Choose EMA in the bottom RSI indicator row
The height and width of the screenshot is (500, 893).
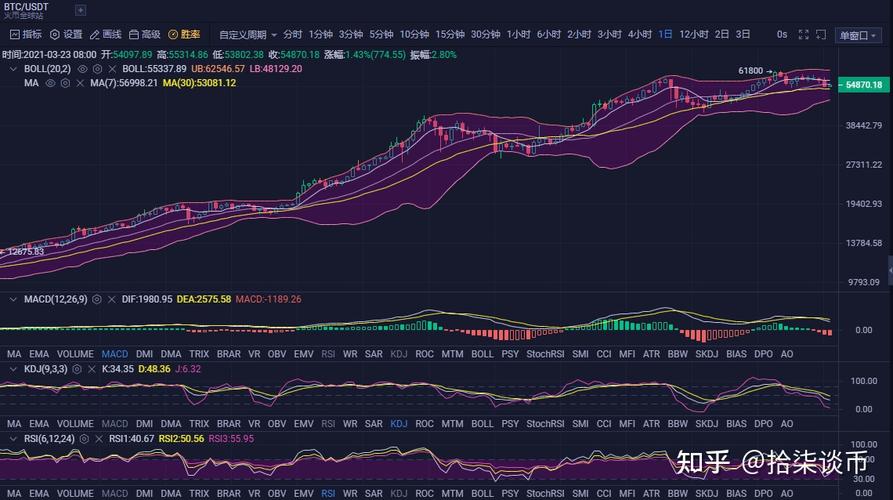pyautogui.click(x=39, y=494)
